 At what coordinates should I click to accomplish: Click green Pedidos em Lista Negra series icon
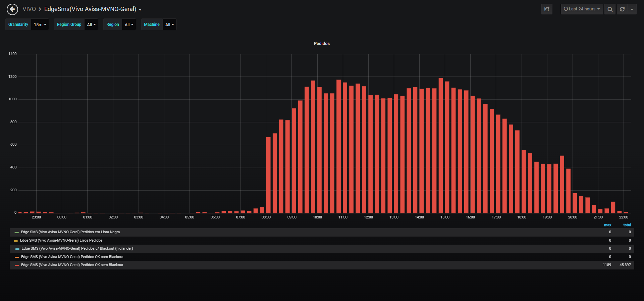(x=17, y=232)
